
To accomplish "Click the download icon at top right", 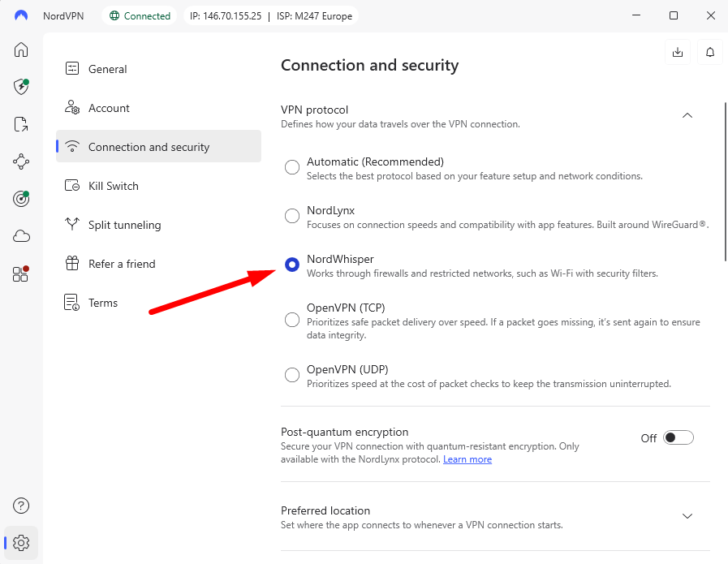I will click(x=678, y=51).
